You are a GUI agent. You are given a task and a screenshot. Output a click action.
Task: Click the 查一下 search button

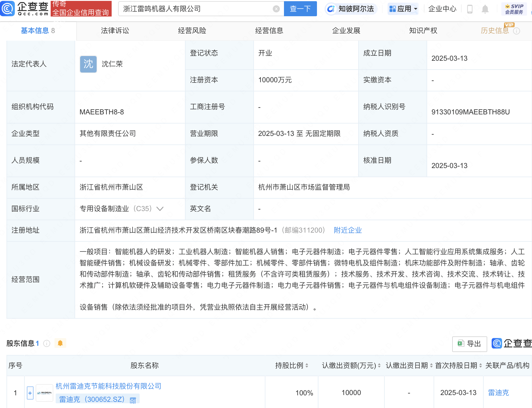300,9
